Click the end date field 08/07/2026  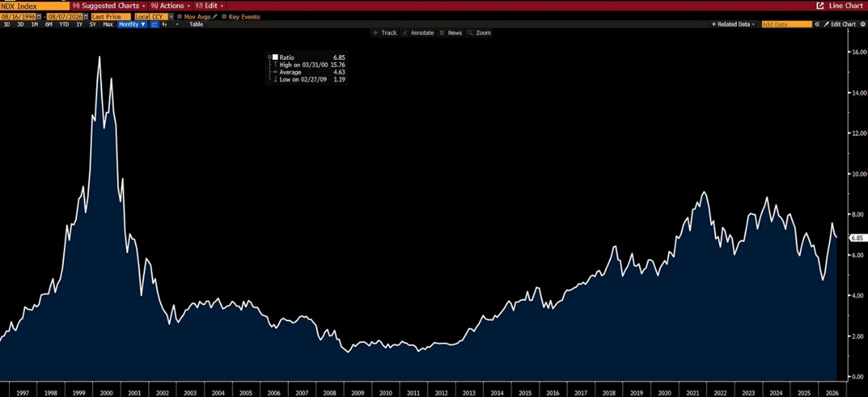(65, 16)
